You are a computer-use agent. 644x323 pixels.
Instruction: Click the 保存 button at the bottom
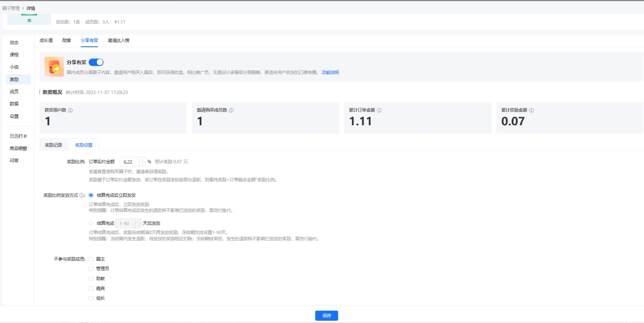click(x=326, y=316)
